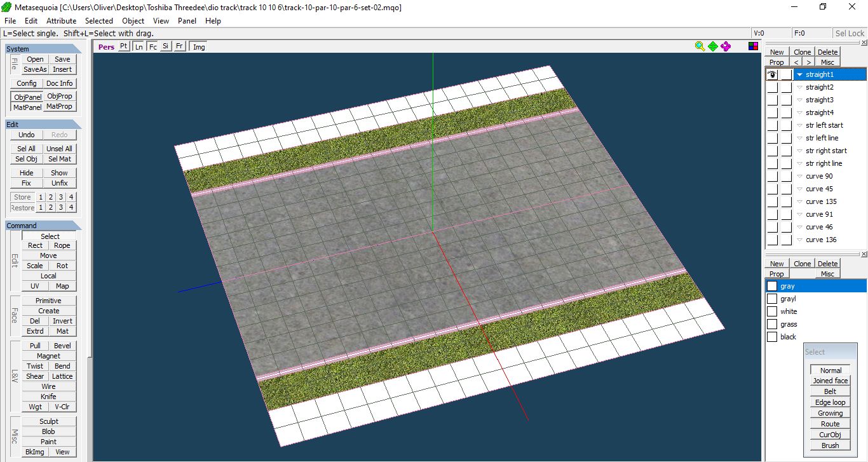
Task: Click the green pan view icon
Action: [713, 46]
